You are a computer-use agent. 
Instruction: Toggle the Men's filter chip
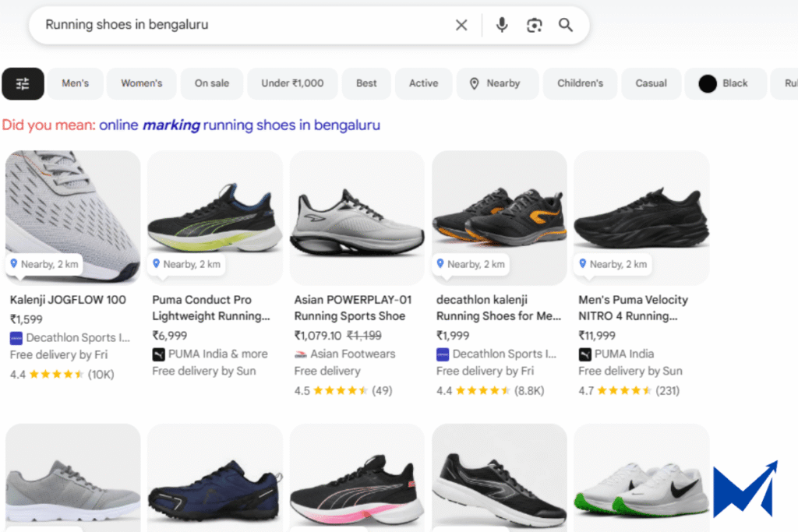point(76,83)
